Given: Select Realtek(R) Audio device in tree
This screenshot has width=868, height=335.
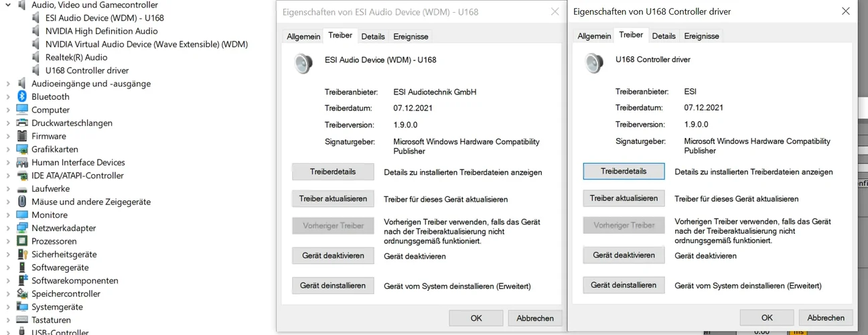Looking at the screenshot, I should click(x=76, y=57).
